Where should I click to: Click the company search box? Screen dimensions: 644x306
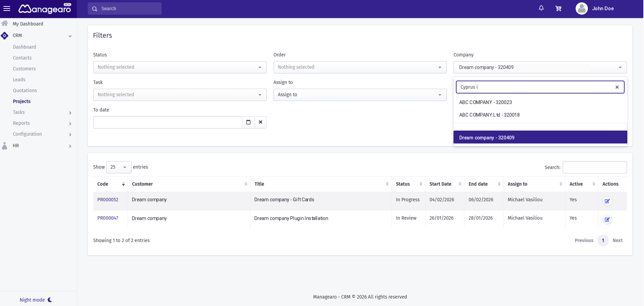(x=540, y=87)
